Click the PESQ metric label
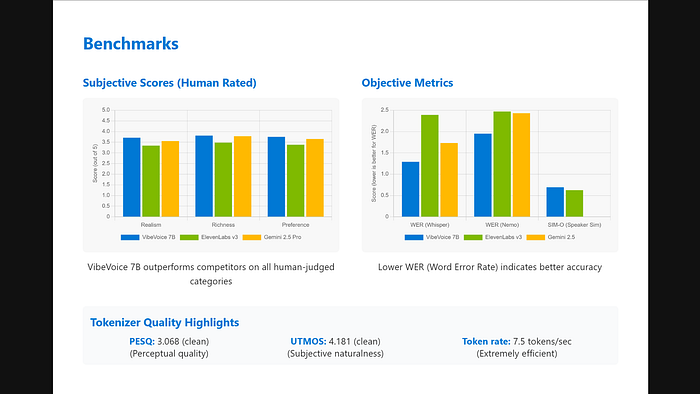 (142, 341)
